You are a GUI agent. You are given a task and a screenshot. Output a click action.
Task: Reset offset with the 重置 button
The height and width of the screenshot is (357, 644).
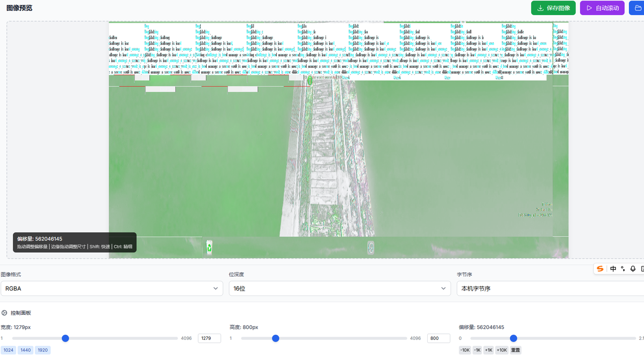pyautogui.click(x=516, y=350)
